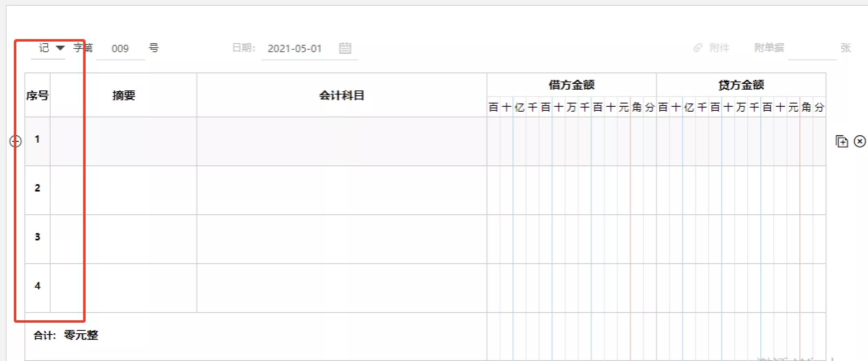The width and height of the screenshot is (868, 361).
Task: Select the 会计科目 cell in row 2
Action: tap(342, 190)
